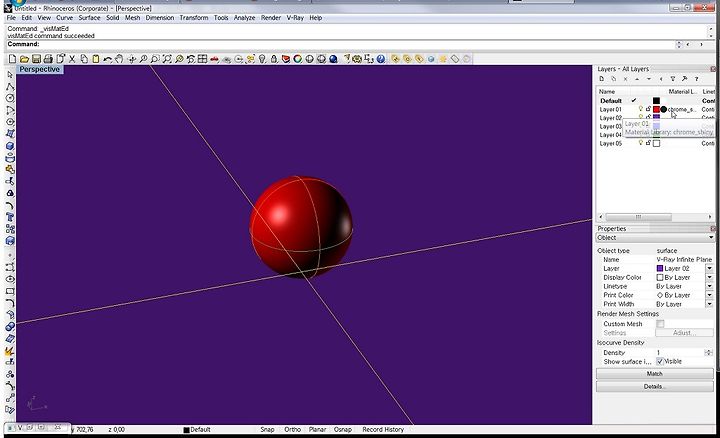Print using the printer toolbar icon
The height and width of the screenshot is (438, 720).
pyautogui.click(x=48, y=59)
